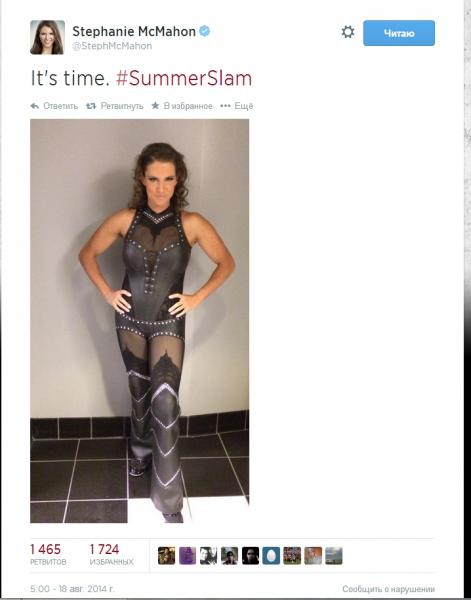
Task: Add to favorites with star В избранное
Action: [x=182, y=106]
